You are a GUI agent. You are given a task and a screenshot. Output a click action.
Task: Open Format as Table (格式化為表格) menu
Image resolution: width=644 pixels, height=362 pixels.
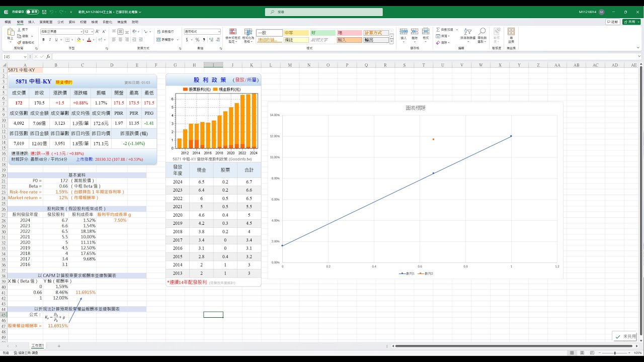coord(248,36)
